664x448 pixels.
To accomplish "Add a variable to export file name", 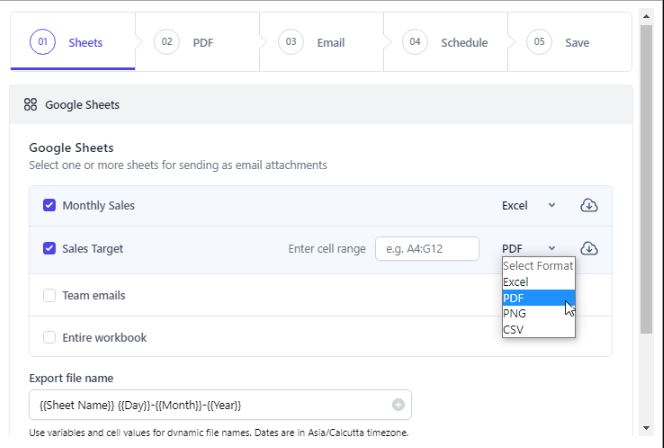I will (398, 405).
